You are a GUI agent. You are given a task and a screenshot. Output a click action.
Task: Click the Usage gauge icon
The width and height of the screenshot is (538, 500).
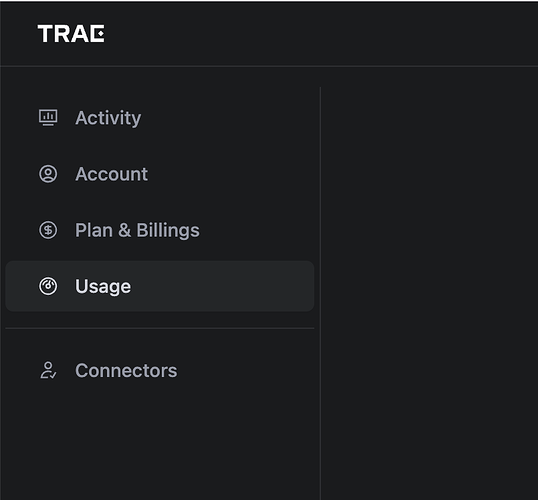click(x=48, y=286)
